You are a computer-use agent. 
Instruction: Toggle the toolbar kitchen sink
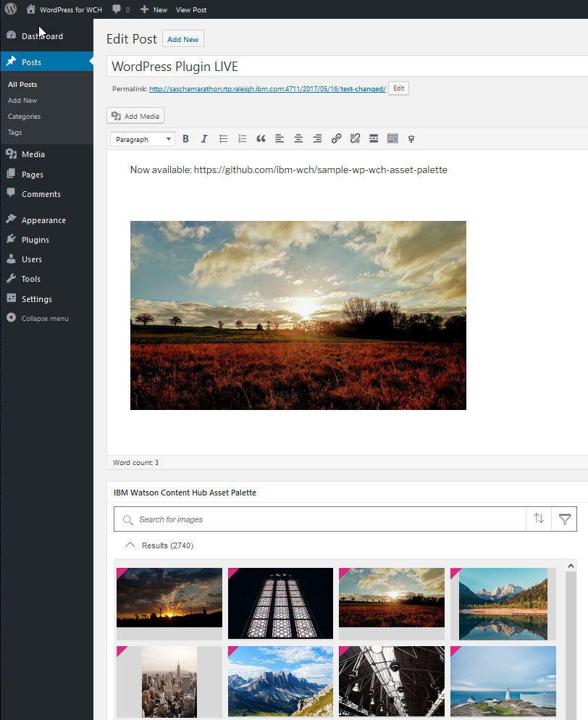[x=392, y=138]
